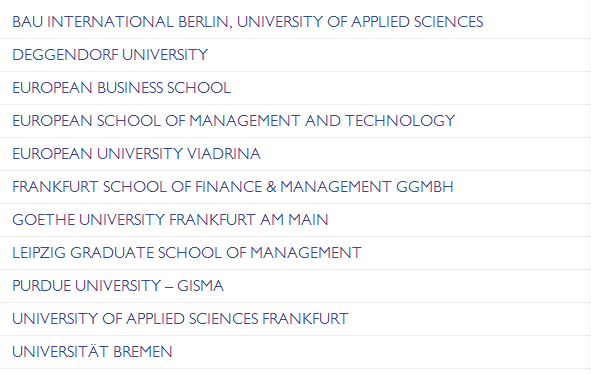The width and height of the screenshot is (591, 375).
Task: Open Goethe University Frankfurt am Main
Action: 170,220
